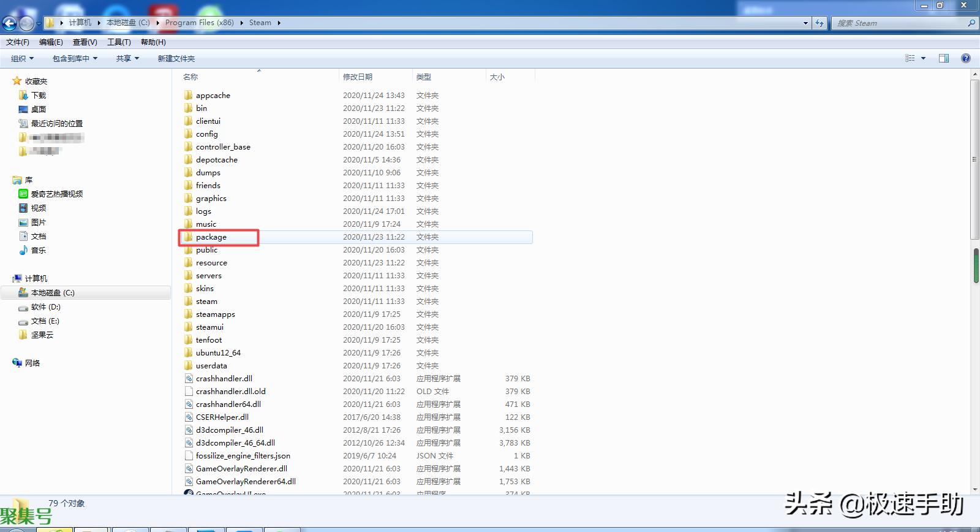Viewport: 980px width, 532px height.
Task: Click the New folder button
Action: 176,58
